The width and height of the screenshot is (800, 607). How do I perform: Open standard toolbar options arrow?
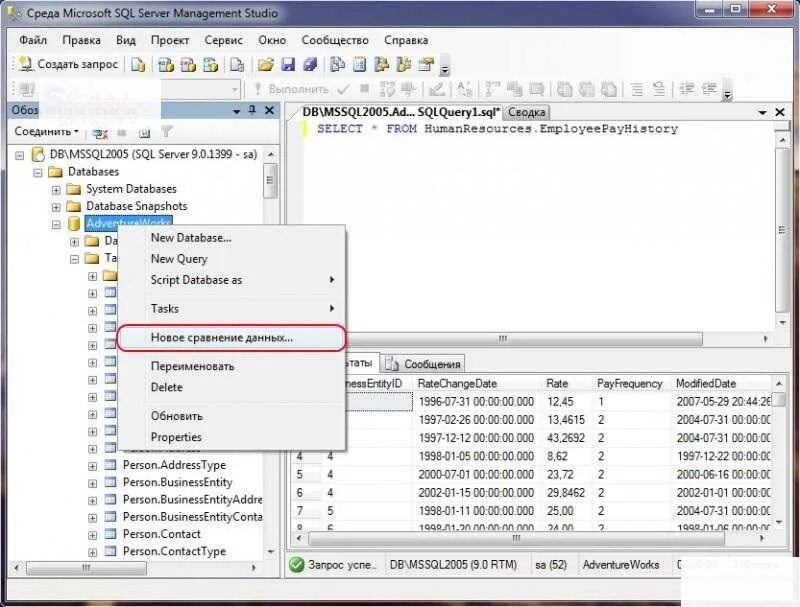(x=444, y=65)
